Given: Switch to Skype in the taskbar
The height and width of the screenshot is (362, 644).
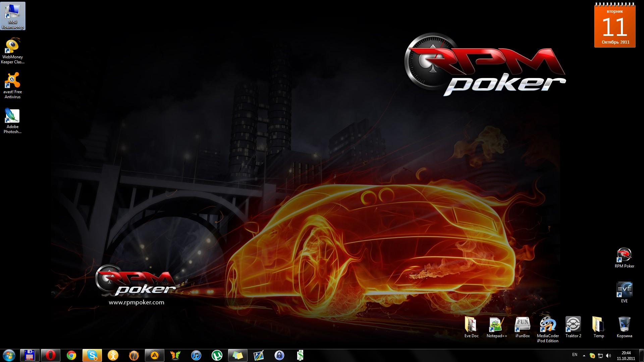Looking at the screenshot, I should click(92, 355).
